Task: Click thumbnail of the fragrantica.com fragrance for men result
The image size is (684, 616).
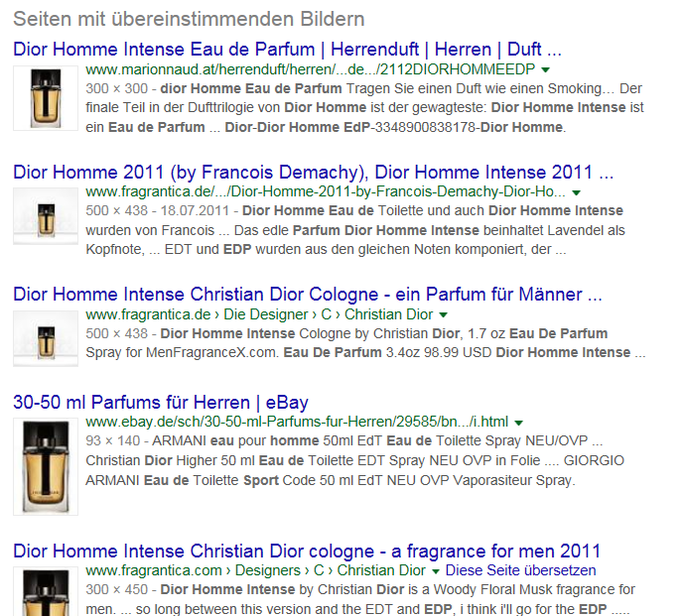Action: point(46,591)
